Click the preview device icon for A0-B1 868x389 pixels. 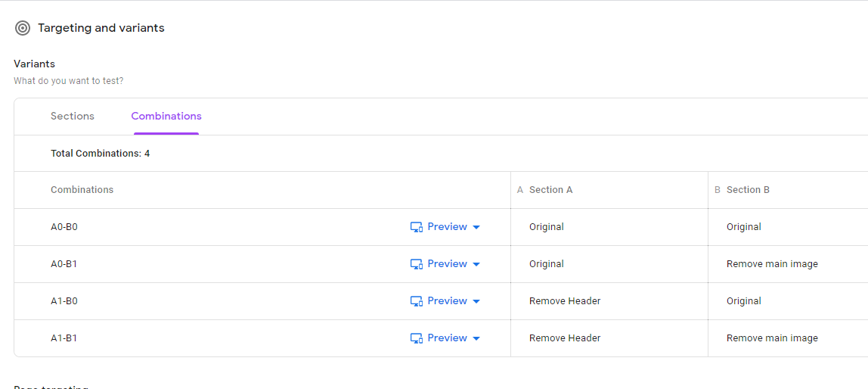(417, 264)
